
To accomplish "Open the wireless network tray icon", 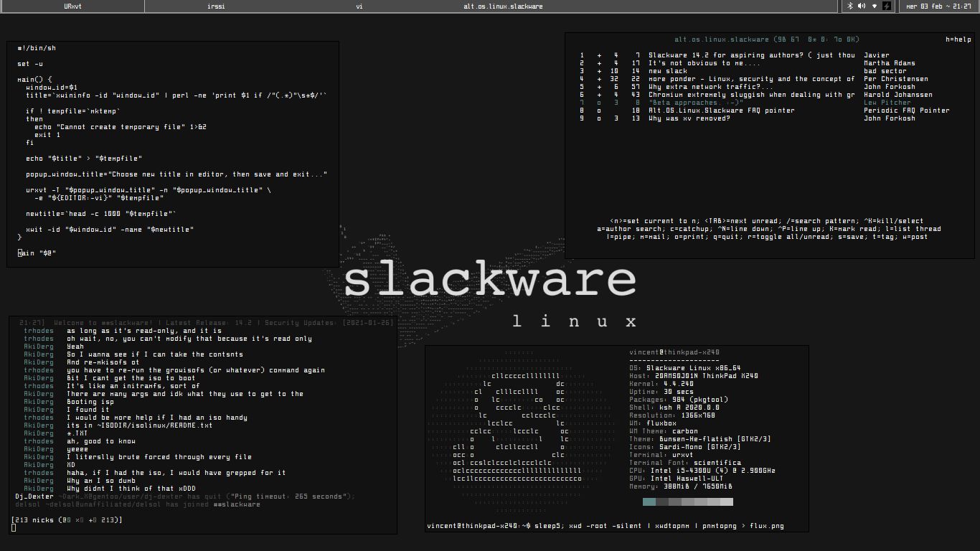I will pyautogui.click(x=875, y=6).
